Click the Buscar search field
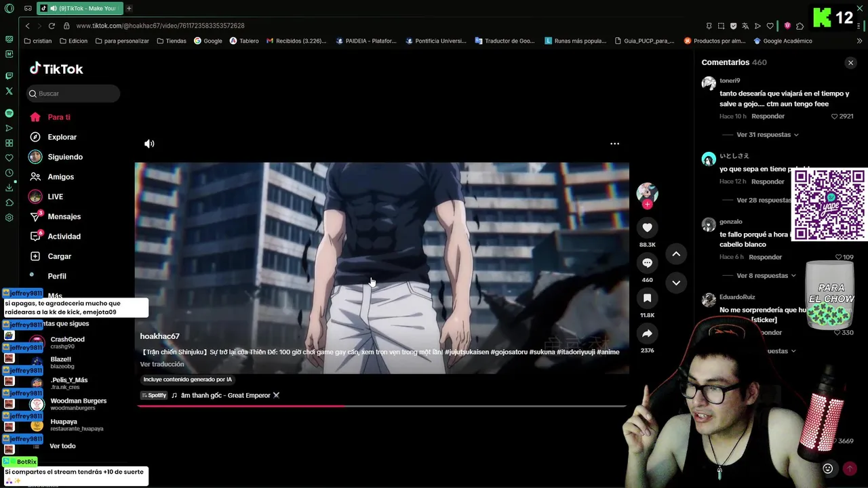This screenshot has width=868, height=488. tap(73, 94)
